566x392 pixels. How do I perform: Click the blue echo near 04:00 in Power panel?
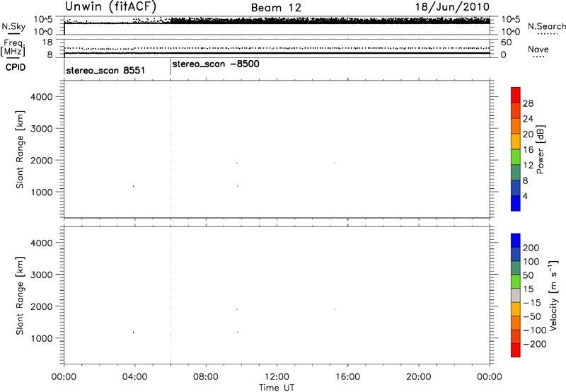(x=134, y=186)
